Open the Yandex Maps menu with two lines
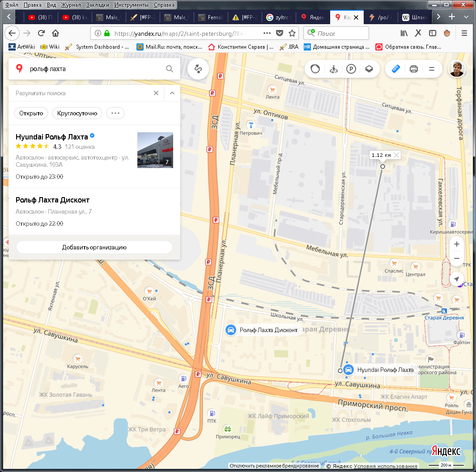 (431, 69)
